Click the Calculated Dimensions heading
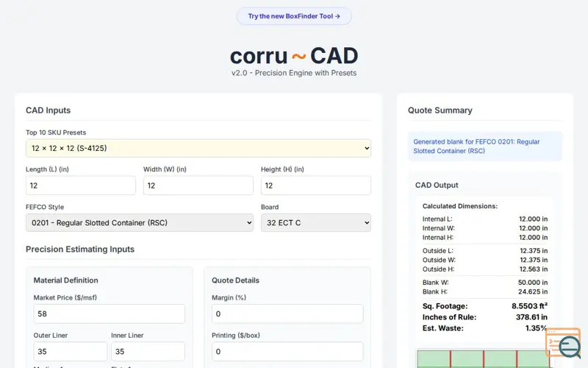This screenshot has width=588, height=368. [x=460, y=206]
